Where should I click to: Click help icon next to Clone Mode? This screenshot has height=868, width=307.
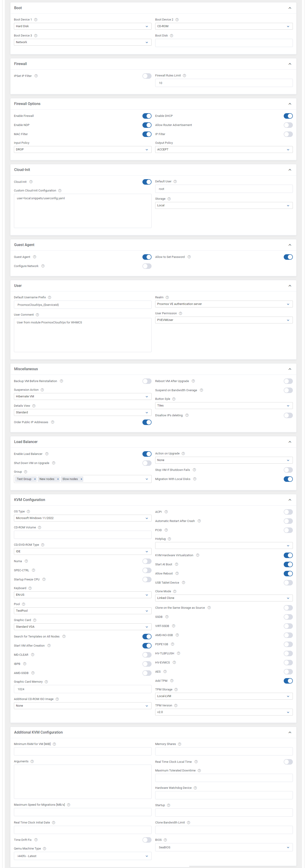click(x=175, y=591)
